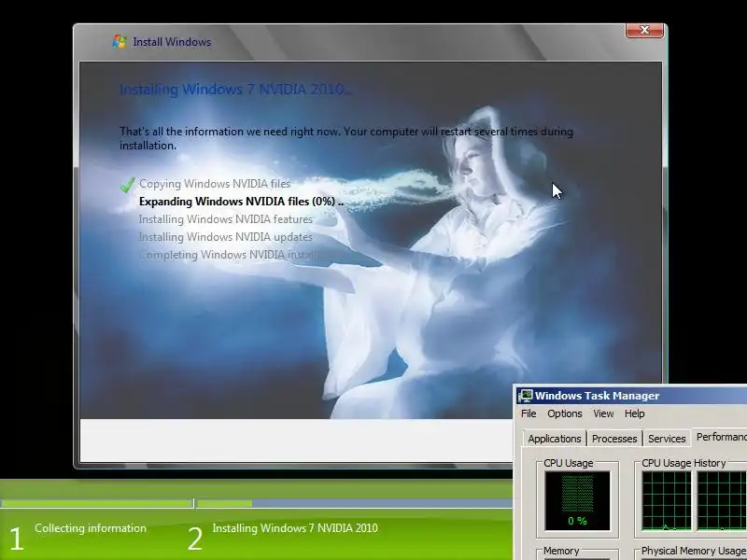Viewport: 747px width, 560px height.
Task: Click the second CPU Usage History graph
Action: tap(721, 500)
